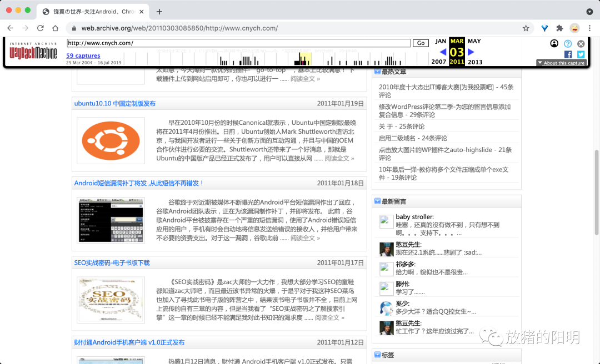Edit the Wayback URL input field
Image resolution: width=600 pixels, height=364 pixels.
pos(238,43)
